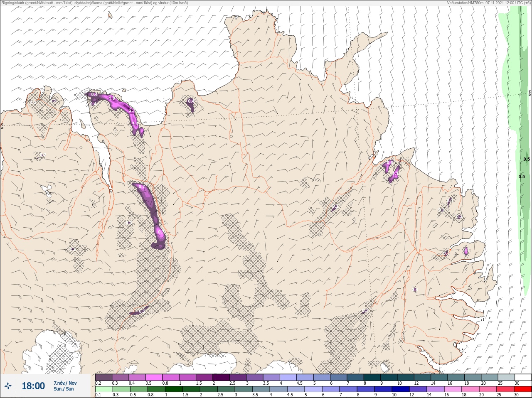This screenshot has height=398, width=532.
Task: Click darkest green lower swatch at 1
Action: [x=174, y=389]
